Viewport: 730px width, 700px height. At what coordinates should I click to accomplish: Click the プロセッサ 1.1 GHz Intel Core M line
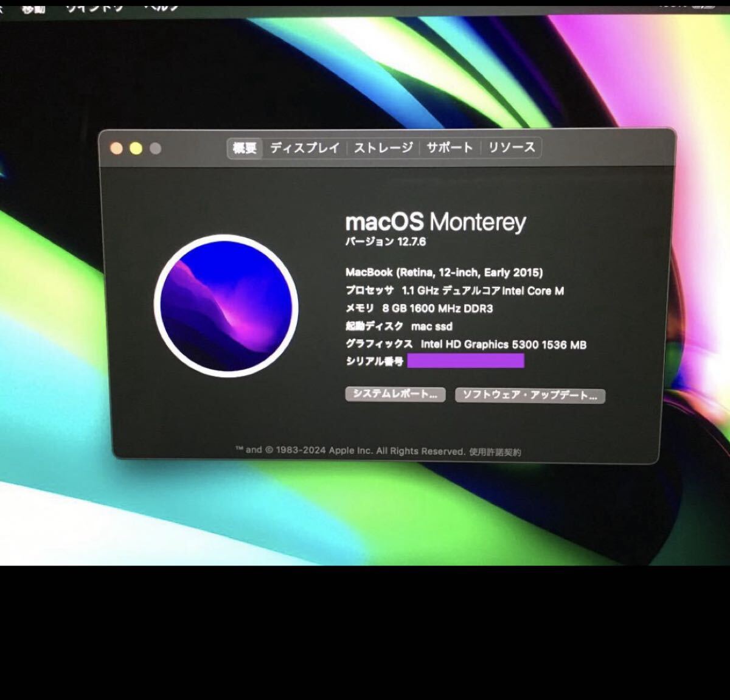pyautogui.click(x=454, y=291)
